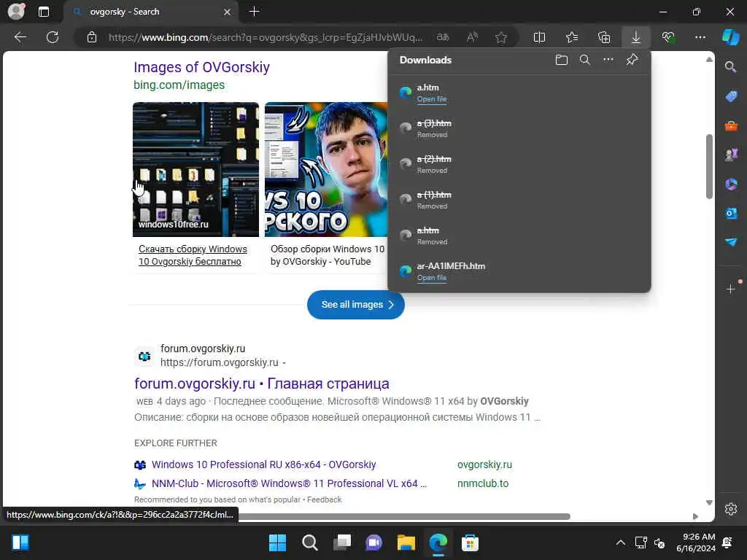Click the ar-AA1IMEFh.htm file name

pos(451,266)
